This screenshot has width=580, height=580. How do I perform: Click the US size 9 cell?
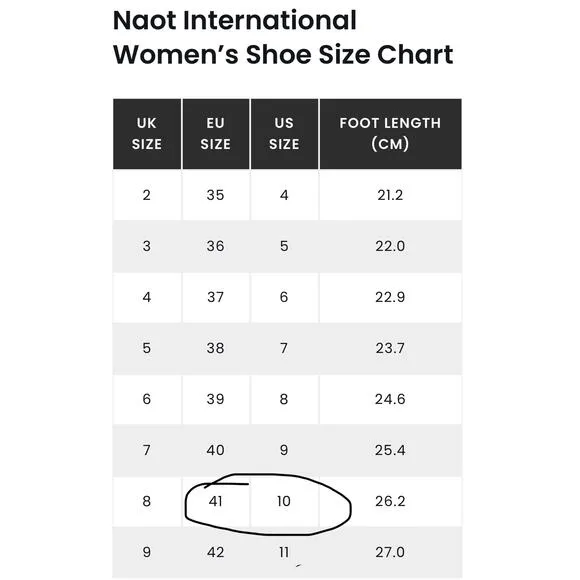[x=284, y=450]
